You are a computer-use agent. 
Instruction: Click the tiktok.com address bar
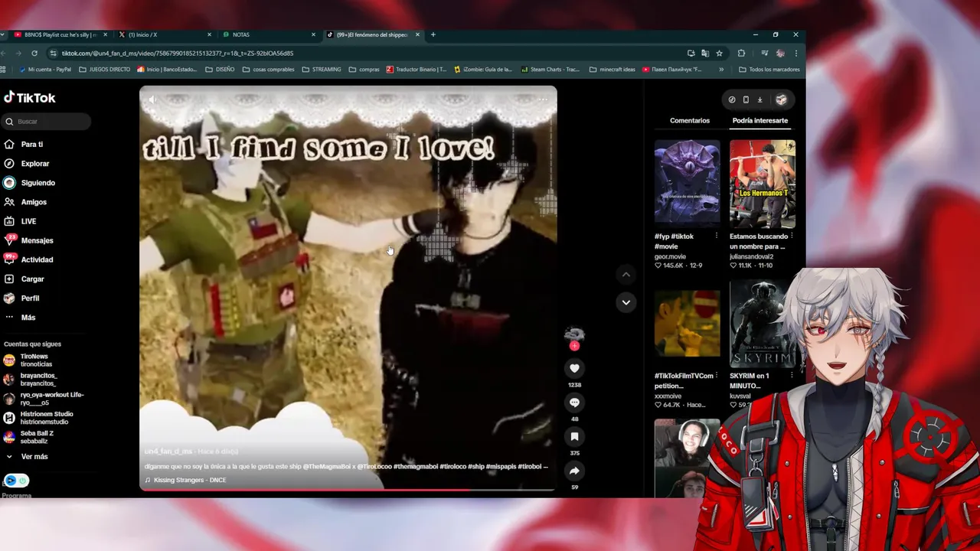coord(367,54)
